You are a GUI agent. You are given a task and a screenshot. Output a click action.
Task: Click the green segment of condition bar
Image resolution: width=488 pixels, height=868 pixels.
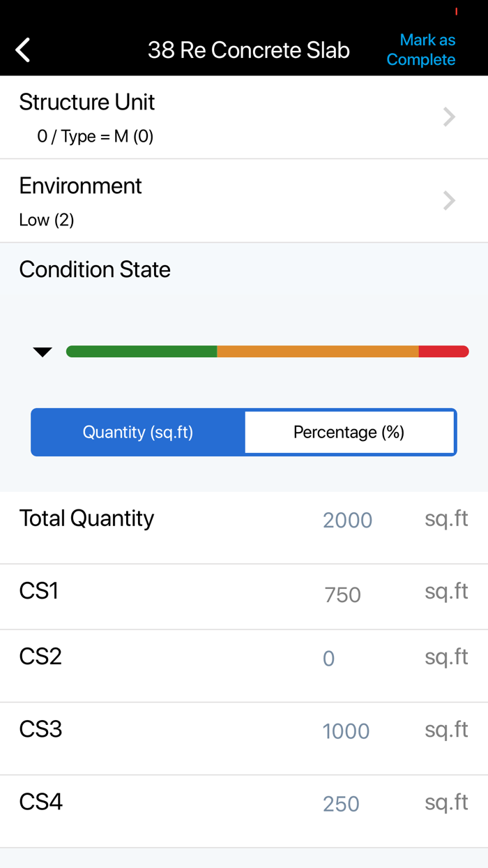pyautogui.click(x=142, y=352)
